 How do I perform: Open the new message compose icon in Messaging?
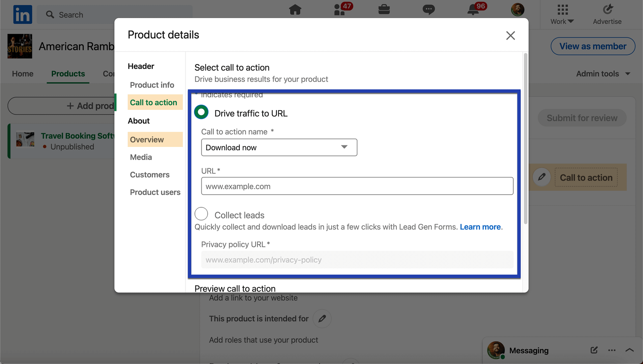pos(594,350)
